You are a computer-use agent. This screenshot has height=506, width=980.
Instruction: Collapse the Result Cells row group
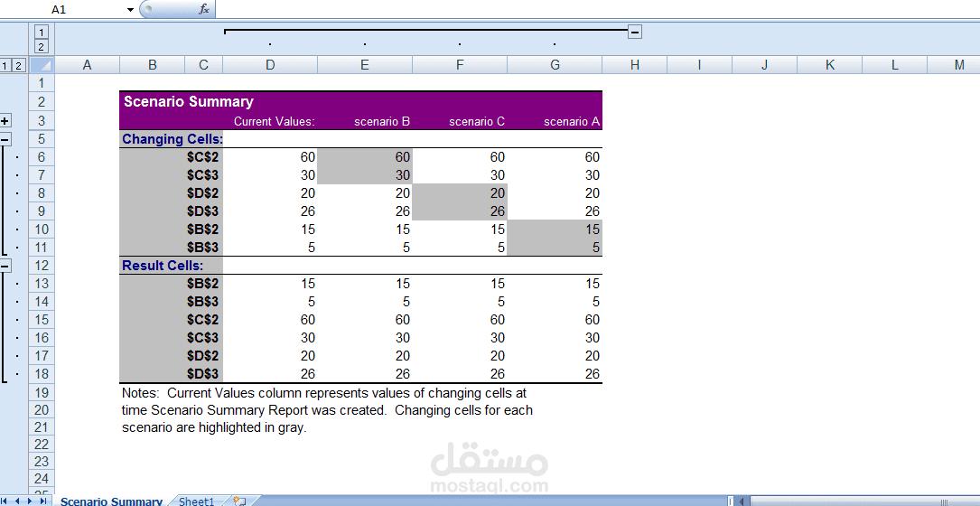5,265
